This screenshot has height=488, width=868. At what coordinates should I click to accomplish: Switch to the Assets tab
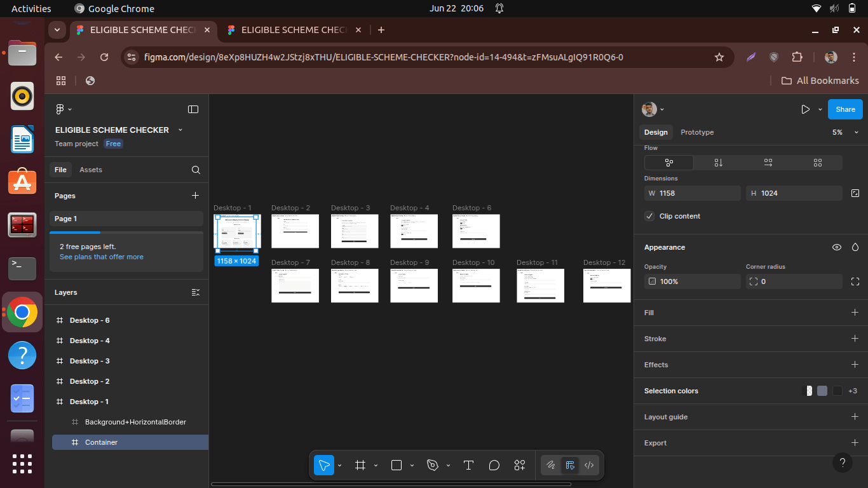pyautogui.click(x=91, y=170)
